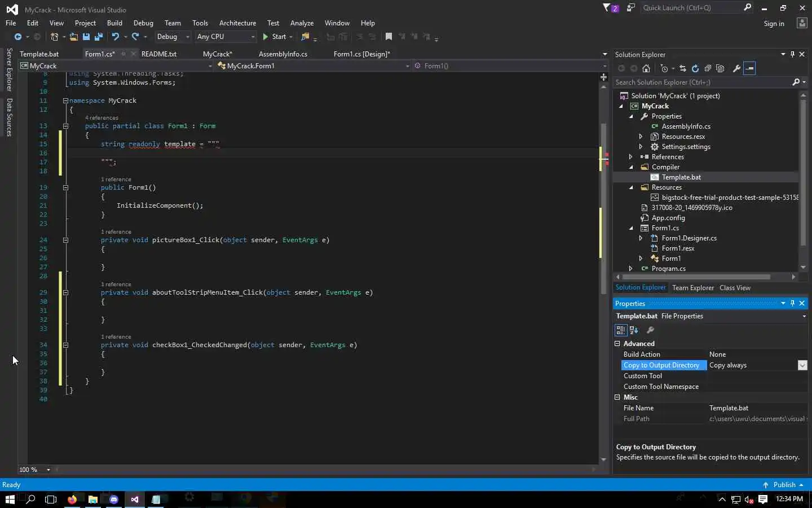Screen dimensions: 812x508
Task: Redo using the toolbar redo arrow
Action: [x=135, y=37]
